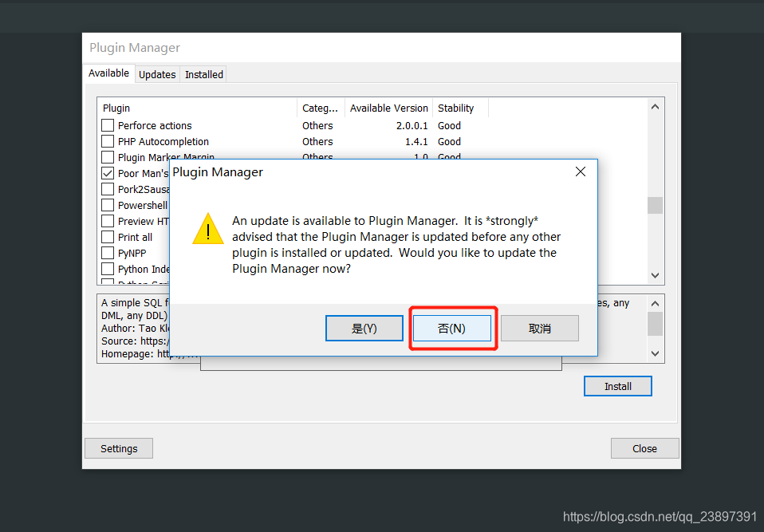The width and height of the screenshot is (764, 532).
Task: Click version 1.4.1 cell
Action: point(416,142)
